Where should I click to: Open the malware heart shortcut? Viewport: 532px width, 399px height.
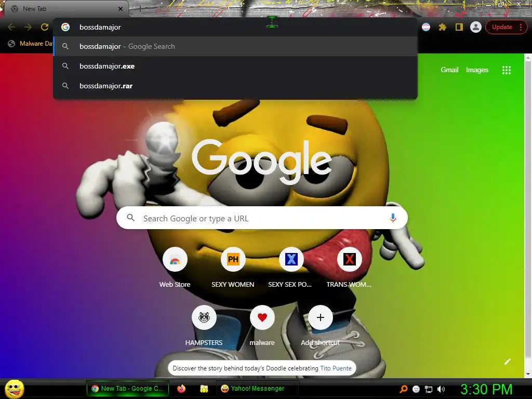tap(262, 326)
